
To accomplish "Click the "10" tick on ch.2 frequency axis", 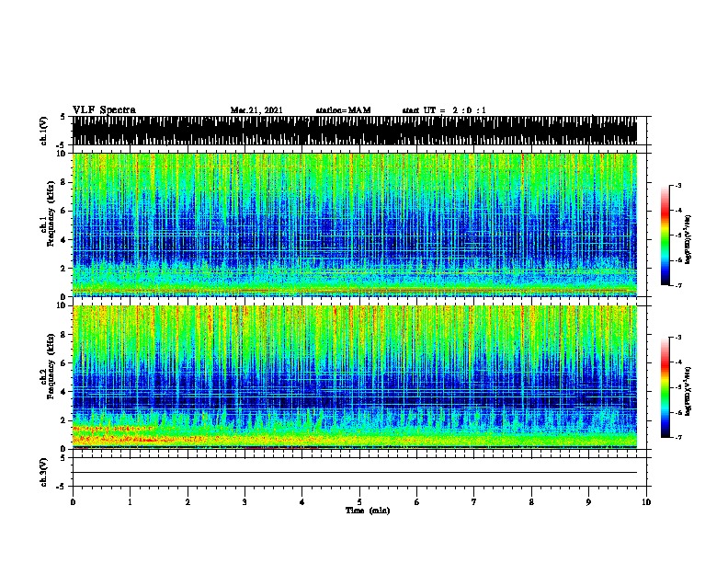I will point(62,305).
